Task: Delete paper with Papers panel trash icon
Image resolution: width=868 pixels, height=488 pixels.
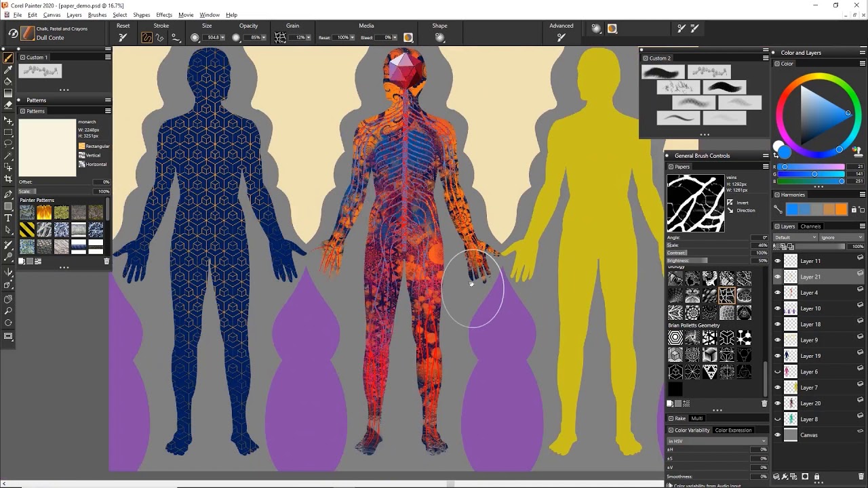Action: [764, 403]
